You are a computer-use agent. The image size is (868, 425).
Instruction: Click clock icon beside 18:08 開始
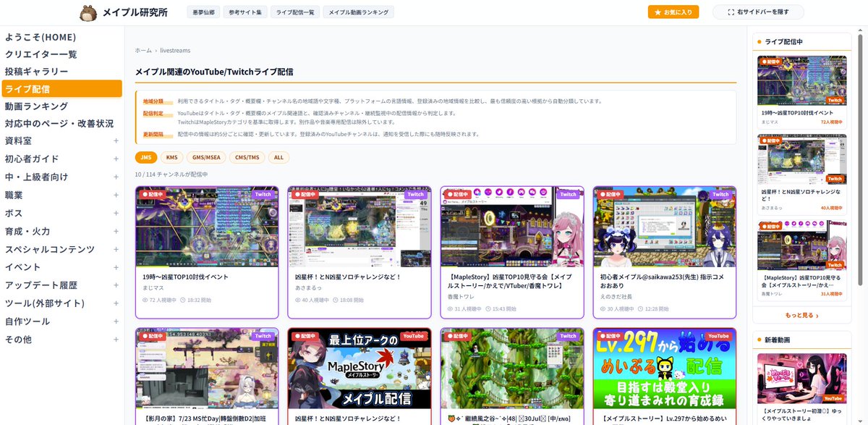pos(336,300)
